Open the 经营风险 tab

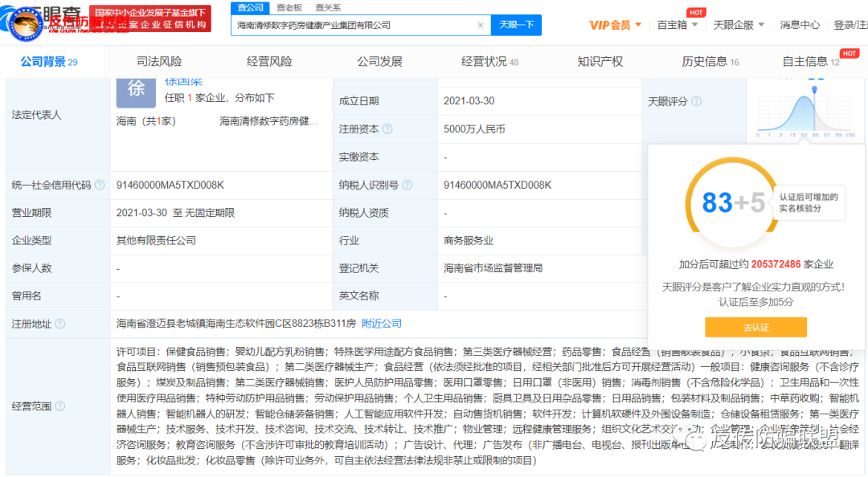[269, 61]
